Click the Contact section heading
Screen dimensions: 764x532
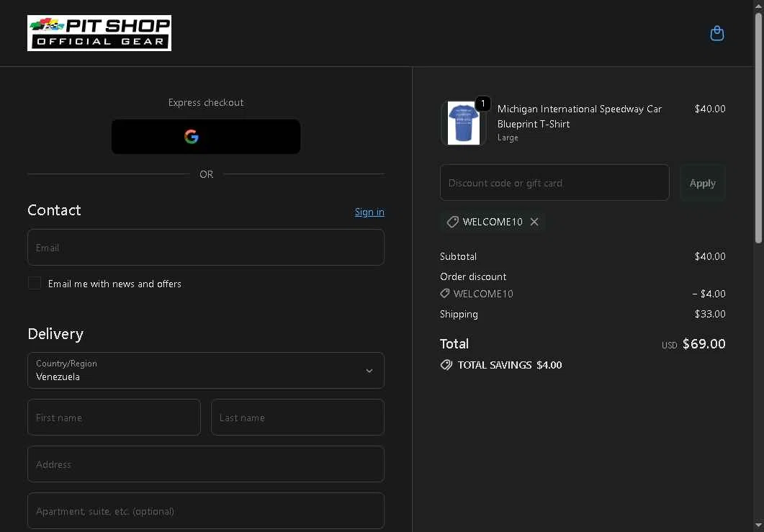(54, 210)
